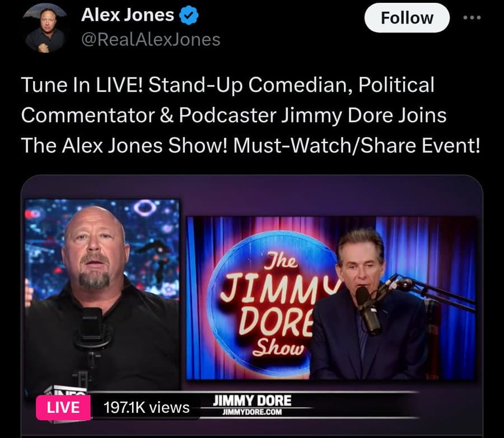Open the three-dot more options menu

[x=472, y=18]
